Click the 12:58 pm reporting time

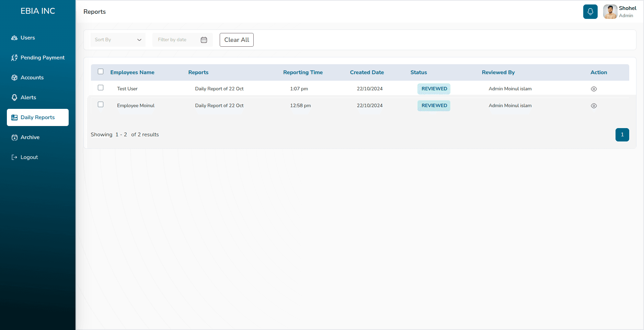pos(300,105)
